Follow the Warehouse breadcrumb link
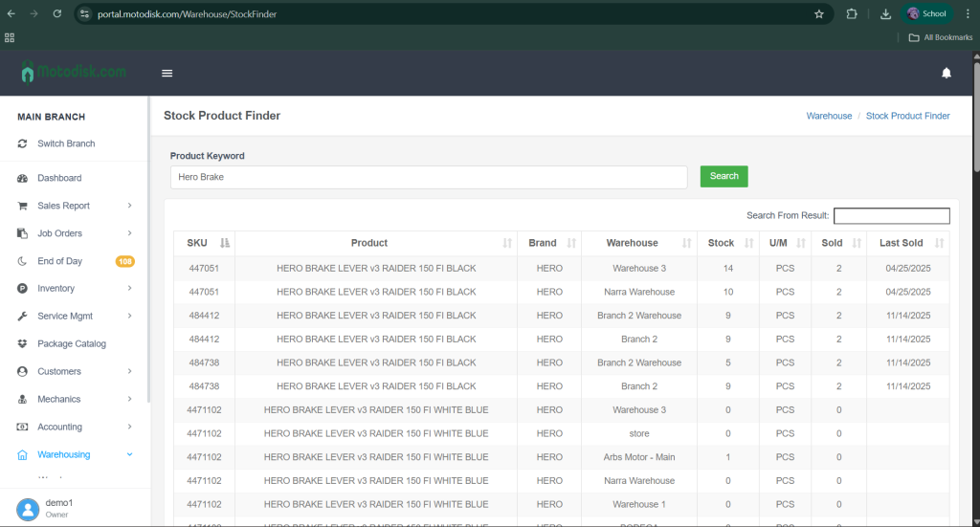 pos(829,116)
